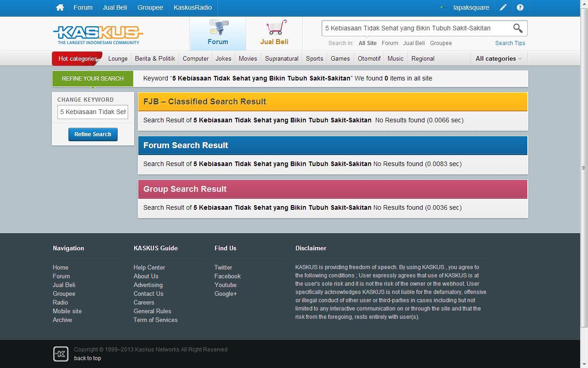
Task: Open KaskusRadio in top navigation bar
Action: pyautogui.click(x=193, y=7)
